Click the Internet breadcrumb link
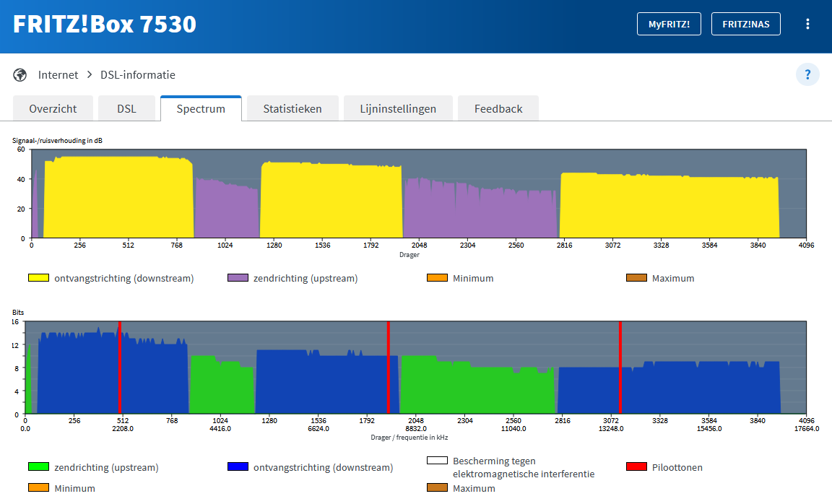 coord(58,75)
